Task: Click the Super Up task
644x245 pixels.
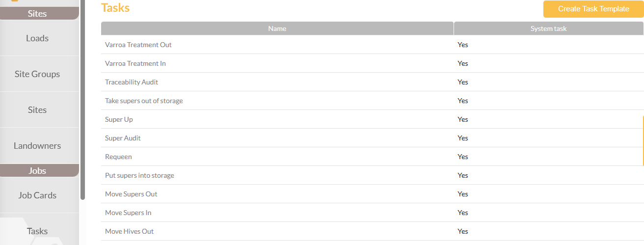Action: (119, 119)
